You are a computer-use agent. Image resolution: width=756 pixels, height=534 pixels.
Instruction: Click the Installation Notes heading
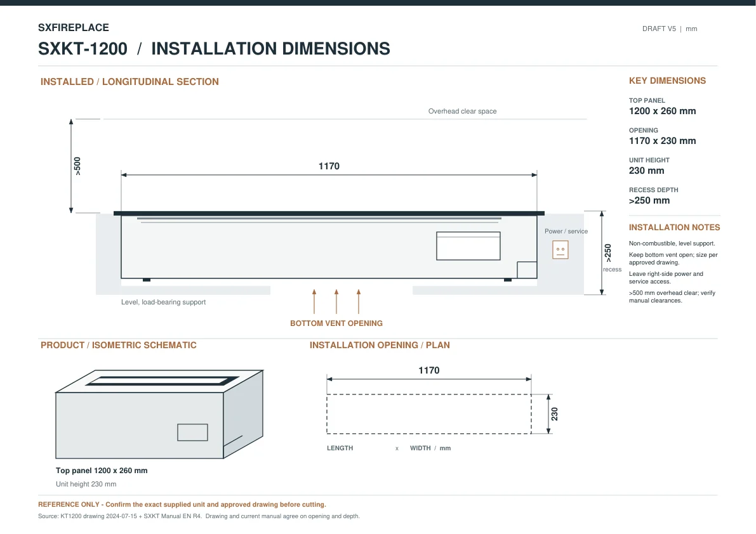point(675,227)
